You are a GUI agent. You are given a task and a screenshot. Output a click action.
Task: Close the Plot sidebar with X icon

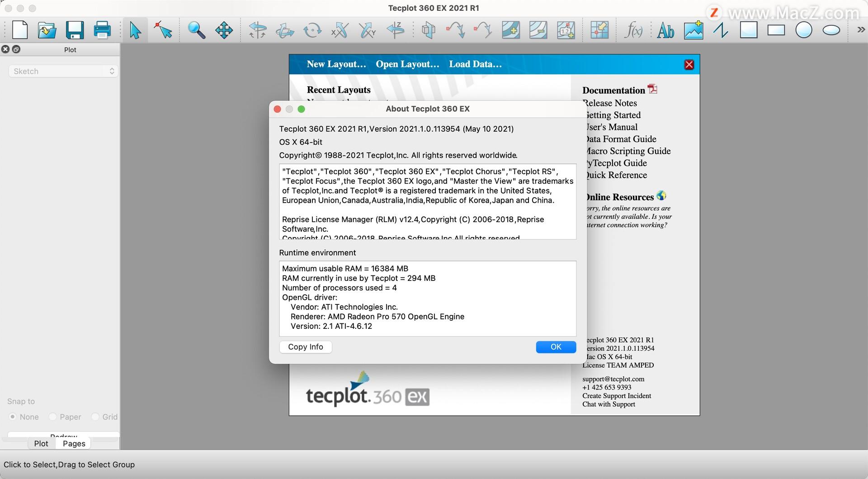tap(5, 49)
